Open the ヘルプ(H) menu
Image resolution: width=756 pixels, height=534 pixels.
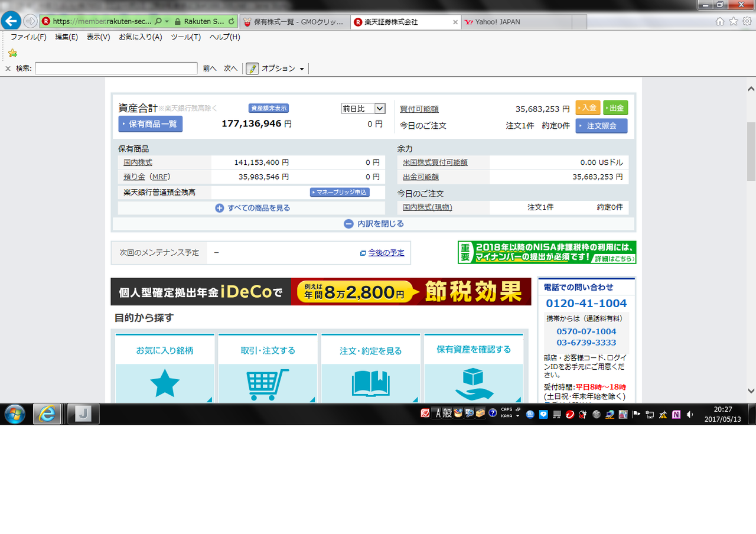point(225,37)
